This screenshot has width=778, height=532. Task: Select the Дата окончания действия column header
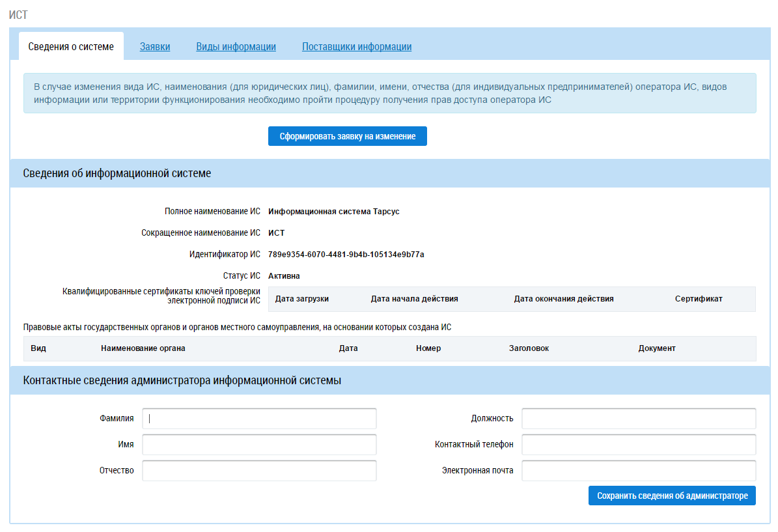563,299
